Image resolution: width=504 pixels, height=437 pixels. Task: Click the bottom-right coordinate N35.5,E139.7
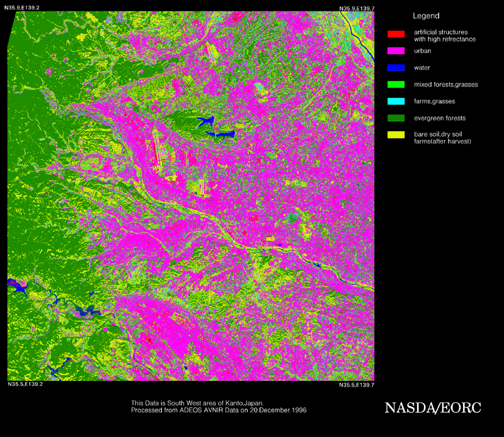point(357,385)
